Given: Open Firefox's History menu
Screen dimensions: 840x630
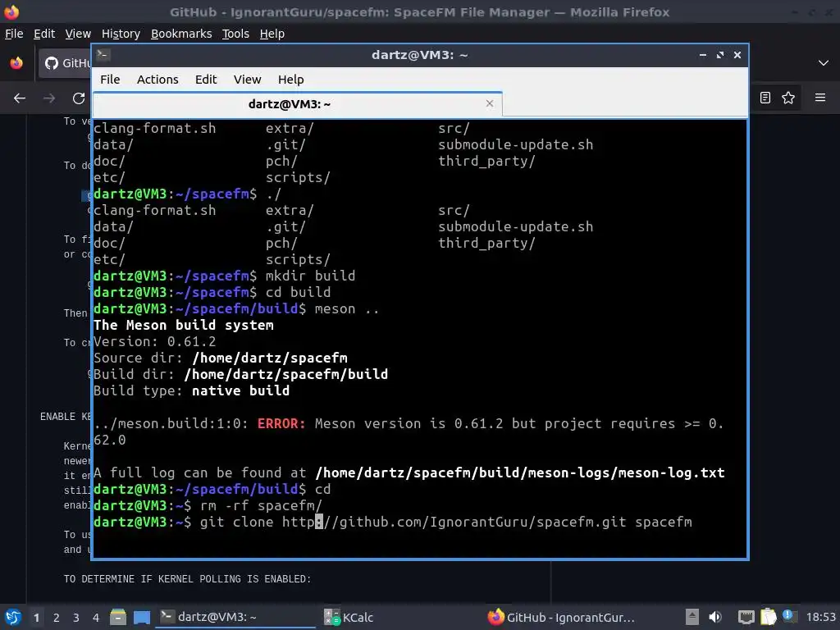Looking at the screenshot, I should tap(121, 34).
